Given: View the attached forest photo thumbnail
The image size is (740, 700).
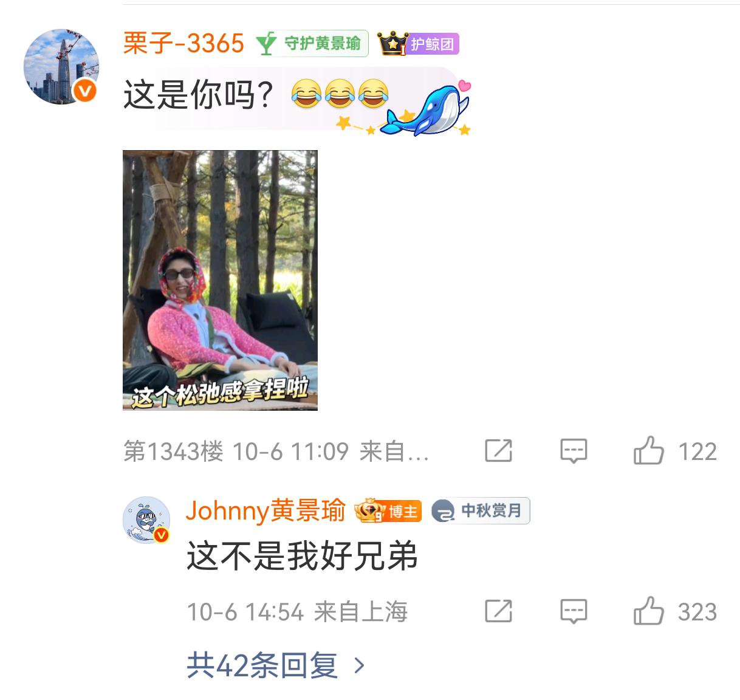Looking at the screenshot, I should coord(220,280).
